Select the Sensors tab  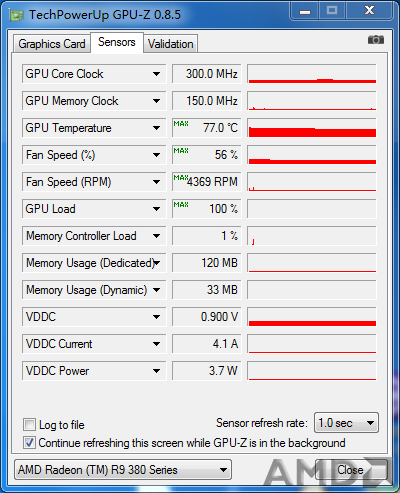pyautogui.click(x=117, y=42)
